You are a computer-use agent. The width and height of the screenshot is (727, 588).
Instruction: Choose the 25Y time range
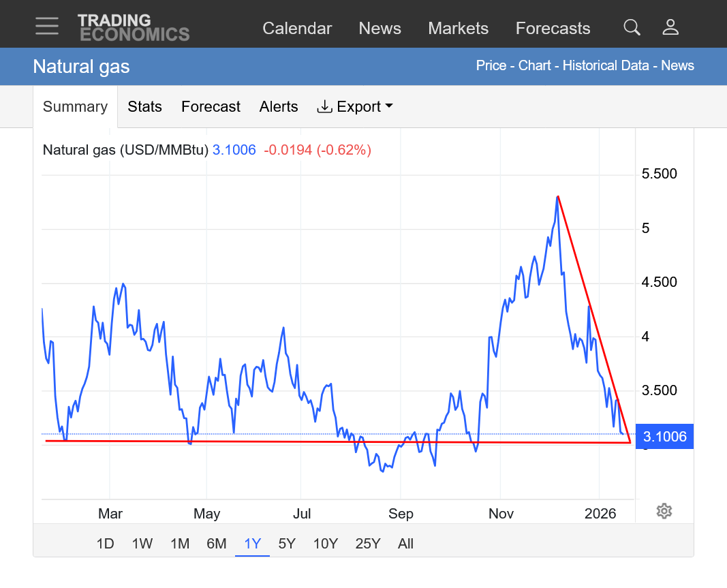tap(367, 544)
